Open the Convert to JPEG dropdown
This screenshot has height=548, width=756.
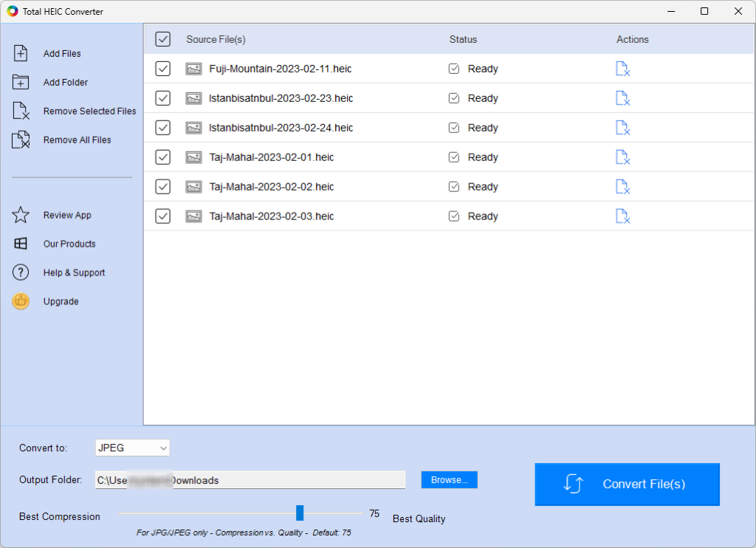(133, 448)
